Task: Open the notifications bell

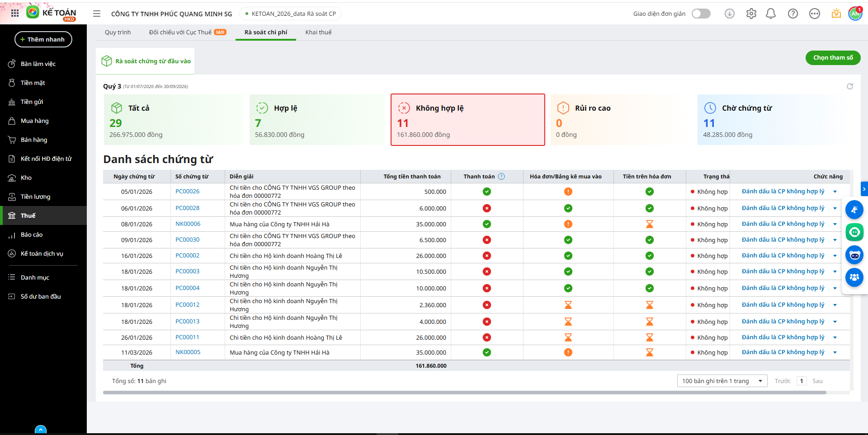Action: pos(771,14)
